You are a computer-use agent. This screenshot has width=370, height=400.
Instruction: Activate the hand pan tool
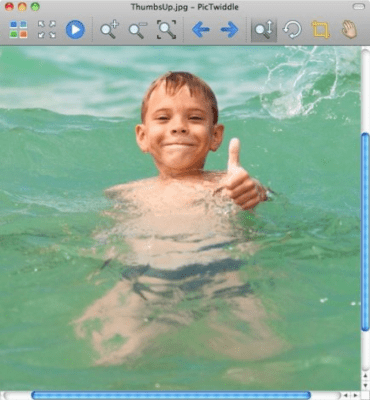tap(349, 29)
